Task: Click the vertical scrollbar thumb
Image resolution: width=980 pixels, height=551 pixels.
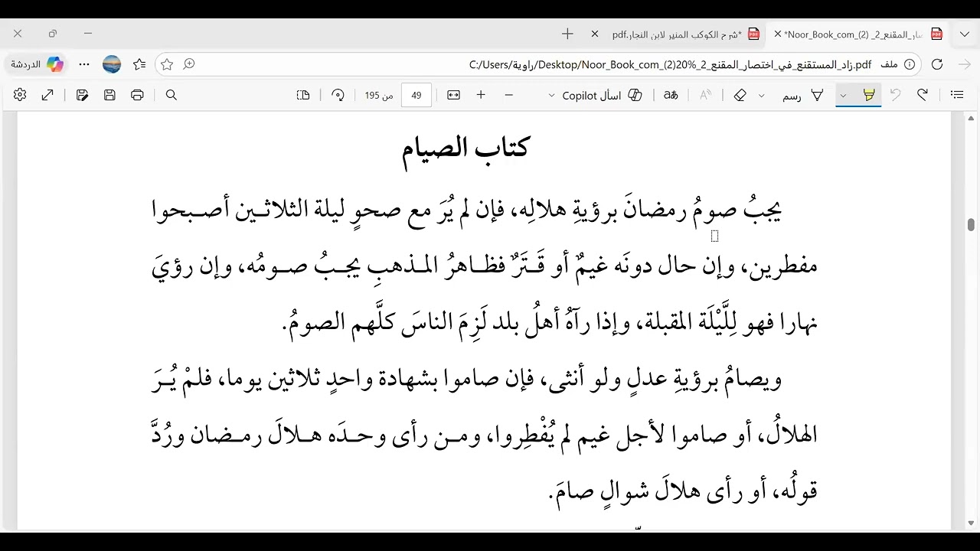Action: coord(972,225)
